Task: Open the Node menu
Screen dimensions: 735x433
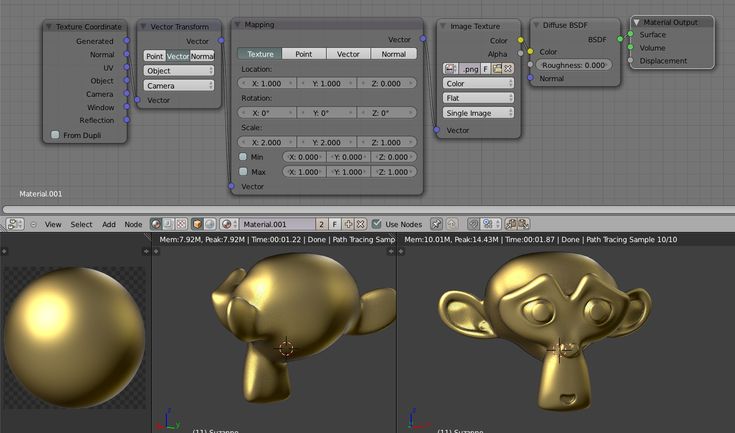Action: tap(133, 224)
